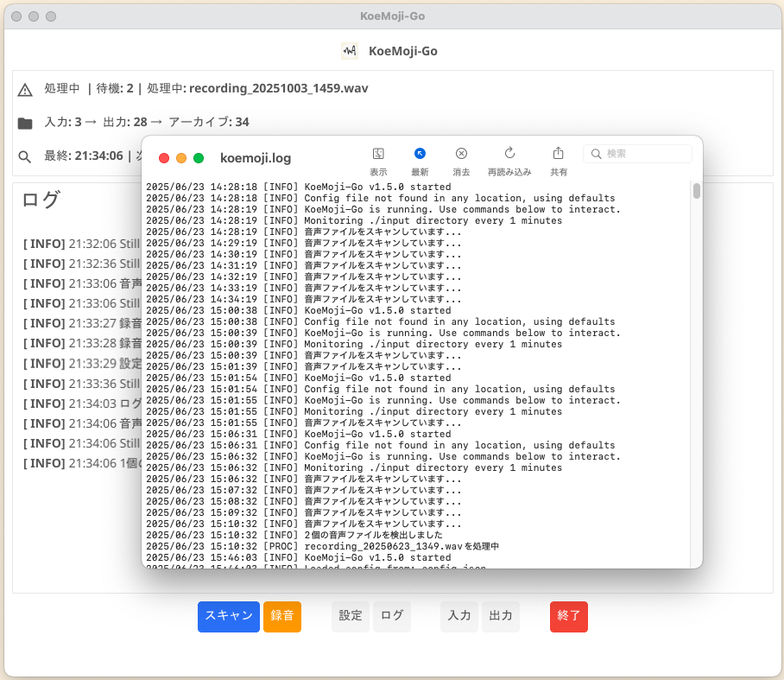784x680 pixels.
Task: Jump to latest with 最新 icon
Action: (x=420, y=154)
